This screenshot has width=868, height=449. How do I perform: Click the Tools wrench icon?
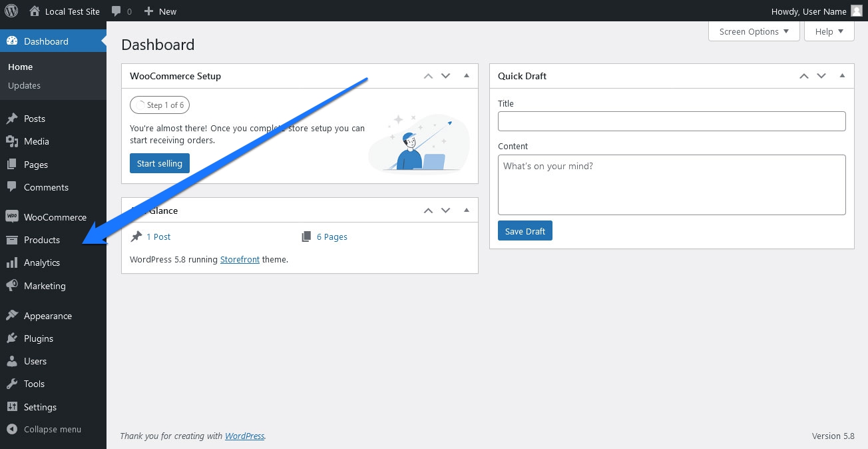(12, 384)
